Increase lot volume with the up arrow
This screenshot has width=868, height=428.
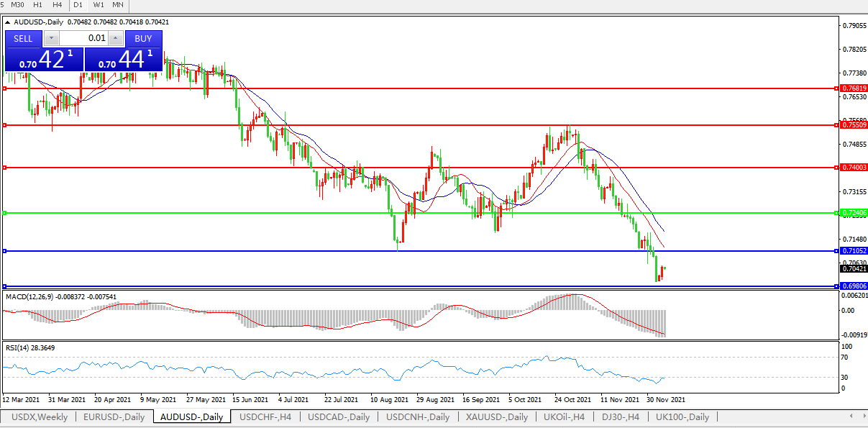point(115,39)
